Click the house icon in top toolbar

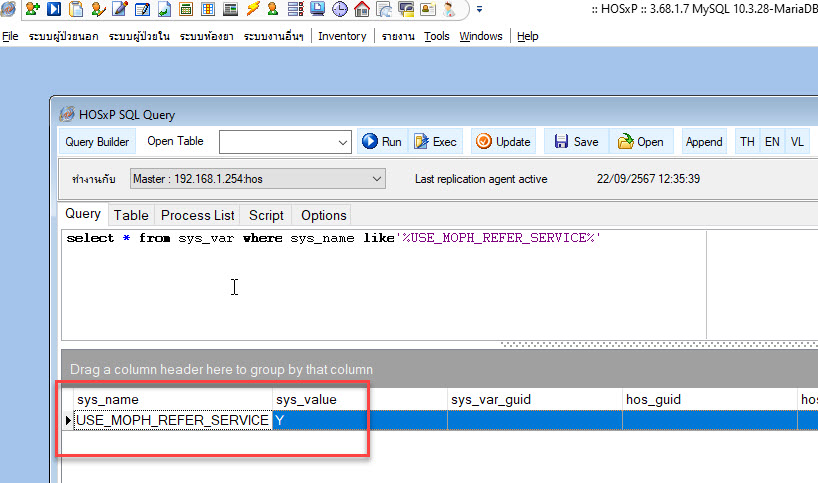(361, 10)
